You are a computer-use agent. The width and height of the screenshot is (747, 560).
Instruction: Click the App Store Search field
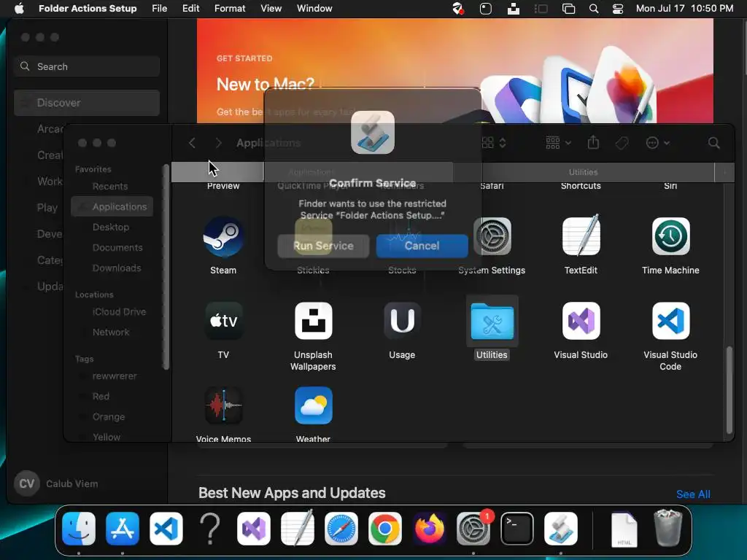point(87,66)
